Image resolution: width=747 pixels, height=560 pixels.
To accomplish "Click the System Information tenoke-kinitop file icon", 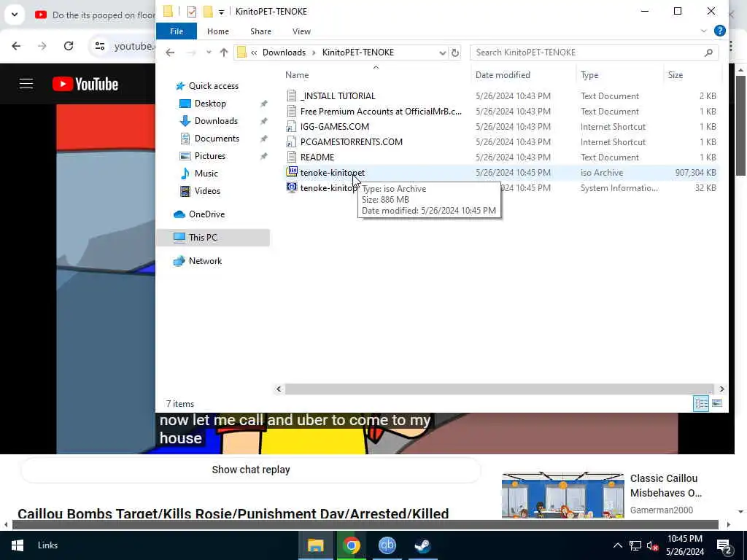I will [292, 187].
